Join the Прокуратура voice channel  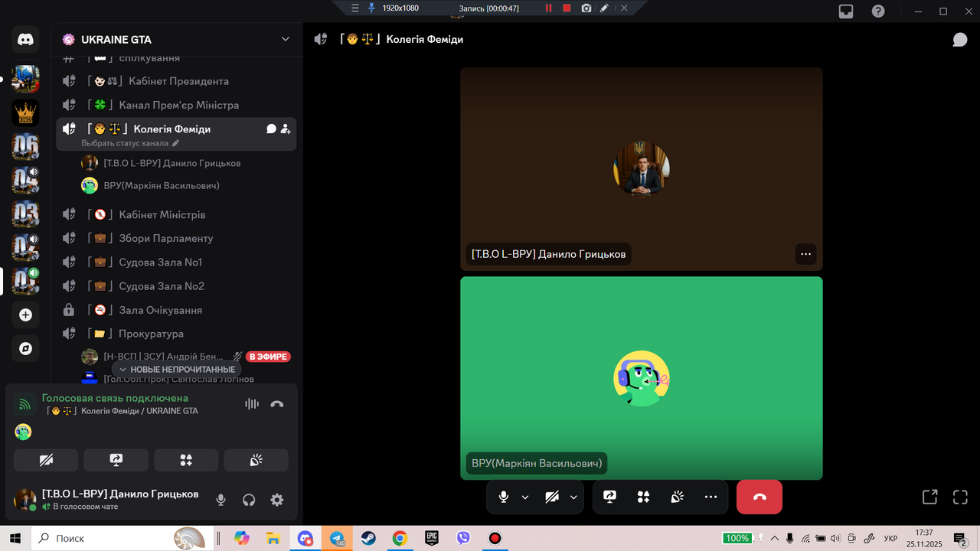176,334
